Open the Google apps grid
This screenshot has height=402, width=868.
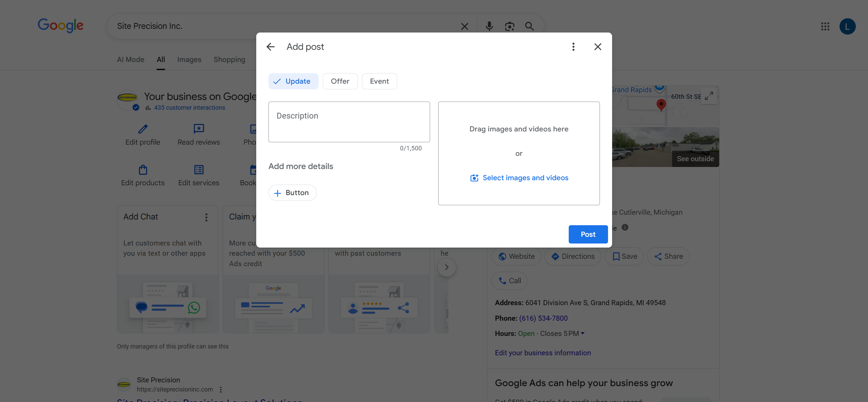[825, 26]
